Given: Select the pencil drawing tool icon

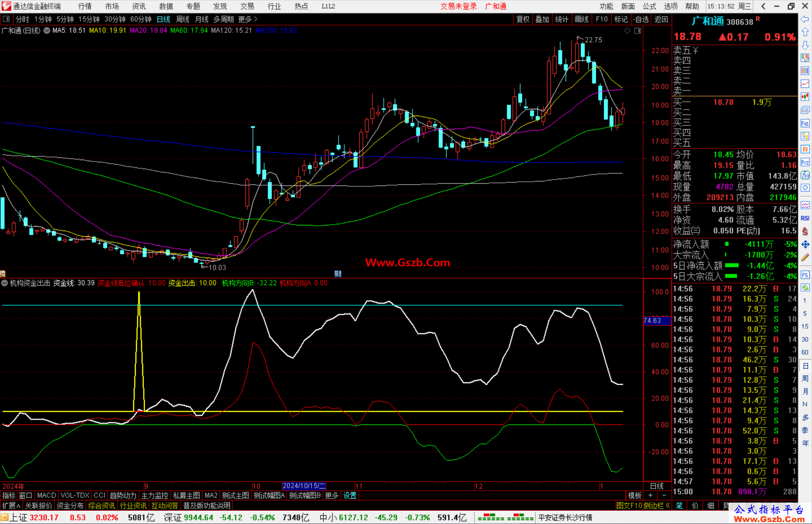Looking at the screenshot, I should (805, 258).
